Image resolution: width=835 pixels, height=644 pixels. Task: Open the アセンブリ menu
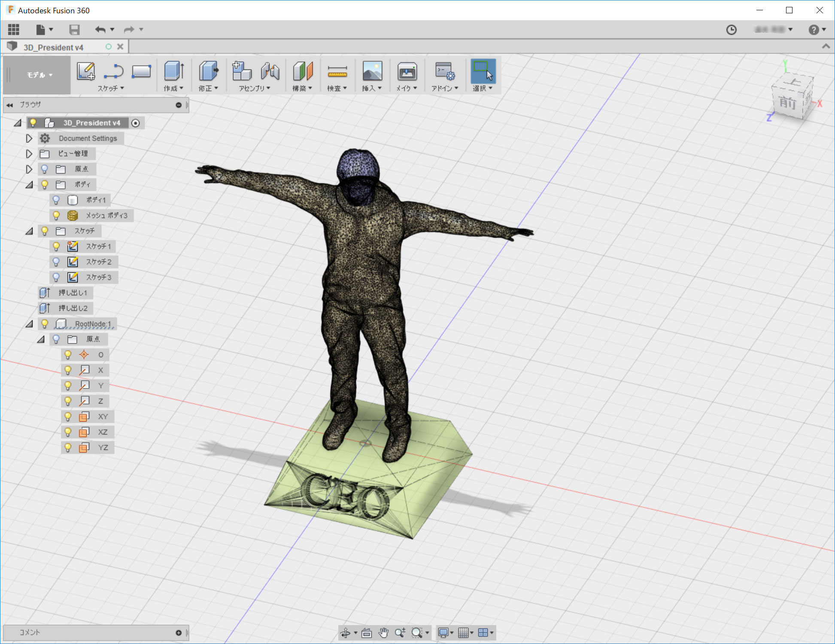[x=255, y=88]
